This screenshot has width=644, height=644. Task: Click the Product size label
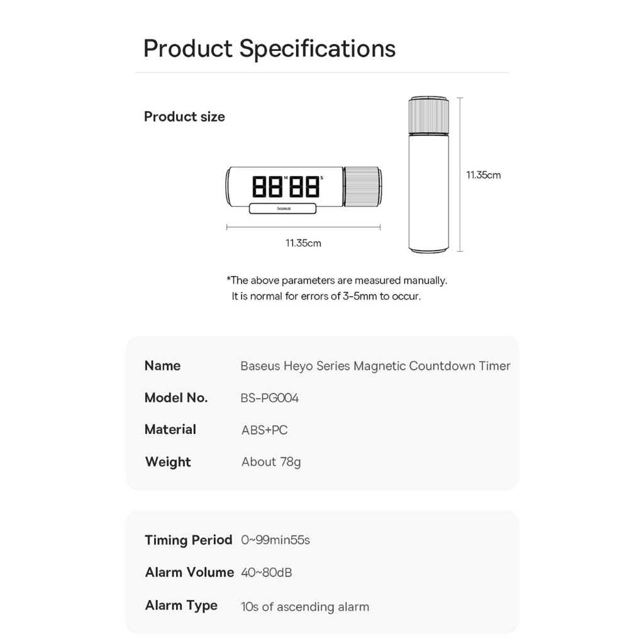click(x=184, y=116)
